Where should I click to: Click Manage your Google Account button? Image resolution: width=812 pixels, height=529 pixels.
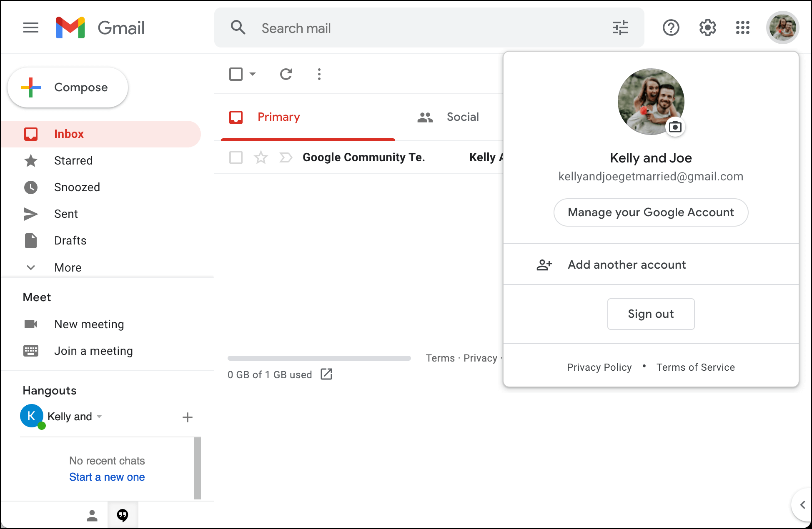tap(651, 212)
